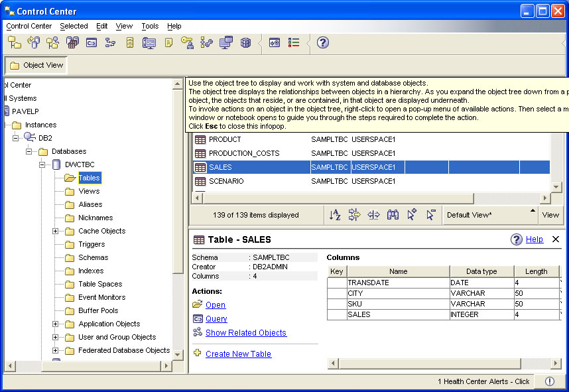Select the Triggers folder in tree
Image resolution: width=569 pixels, height=392 pixels.
point(92,244)
